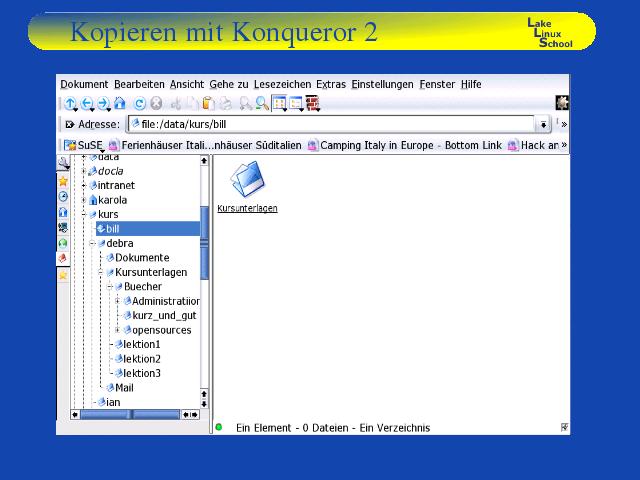Expand the docla tree node
Viewport: 640px width, 480px height.
pyautogui.click(x=83, y=171)
